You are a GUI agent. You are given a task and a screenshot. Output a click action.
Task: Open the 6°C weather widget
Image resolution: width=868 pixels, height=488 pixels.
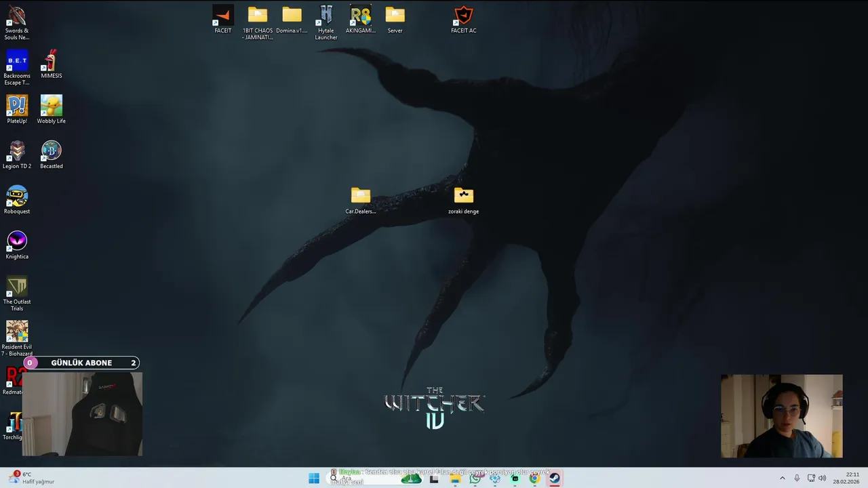(31, 478)
